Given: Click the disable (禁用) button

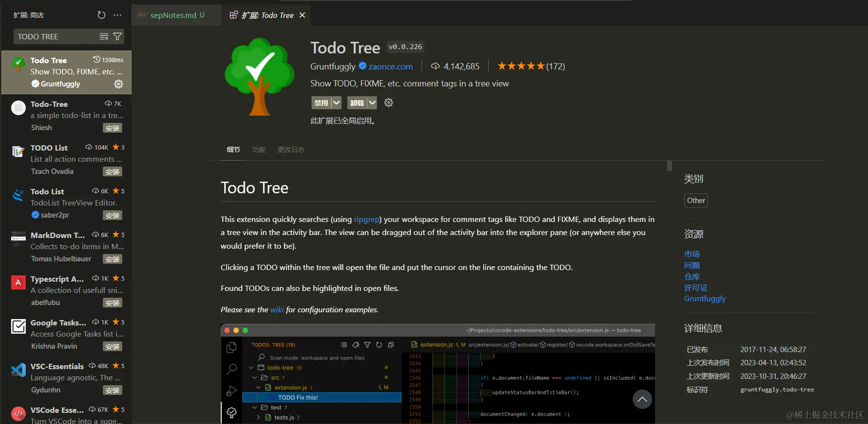Looking at the screenshot, I should pos(321,102).
